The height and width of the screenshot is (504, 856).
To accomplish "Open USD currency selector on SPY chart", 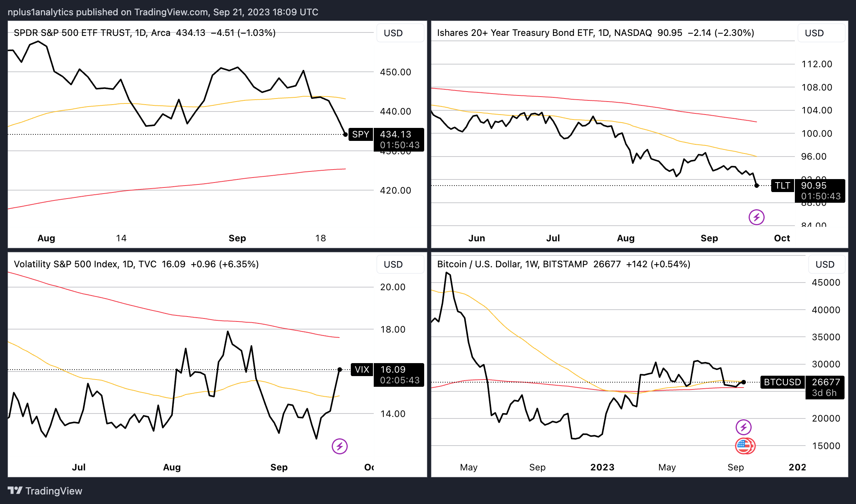I will (x=400, y=33).
